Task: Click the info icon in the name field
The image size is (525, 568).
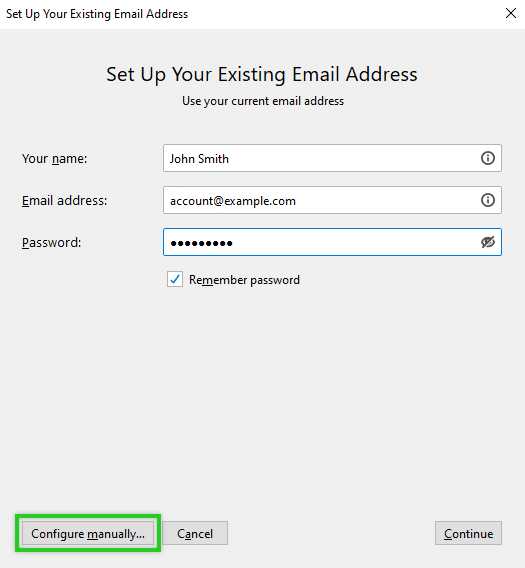Action: coord(488,158)
